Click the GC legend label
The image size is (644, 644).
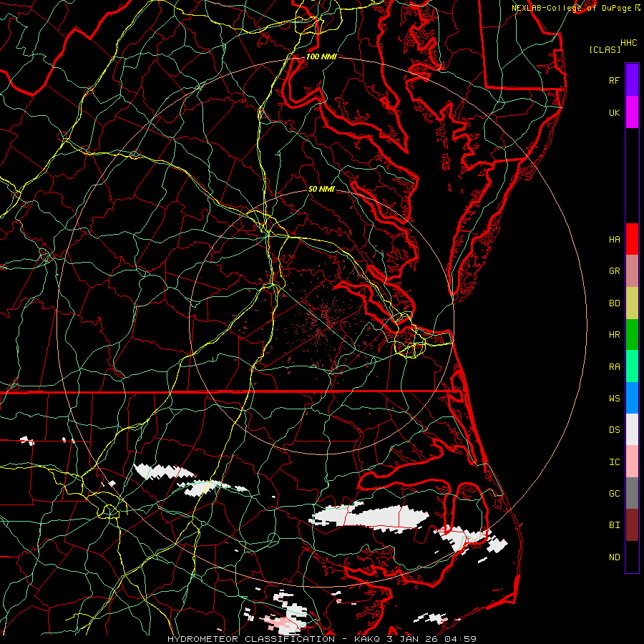[x=614, y=494]
